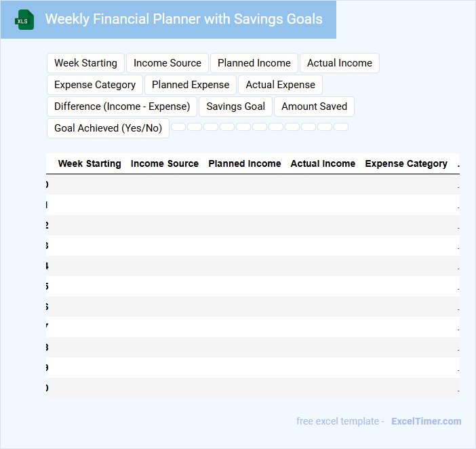
Task: Click the Weekly Financial Planner title
Action: click(x=184, y=19)
